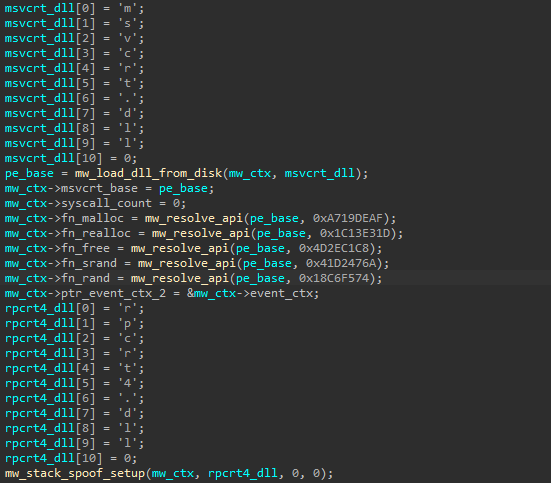Select pe_base variable in load-DLL assignment
The image size is (551, 483).
tap(29, 173)
